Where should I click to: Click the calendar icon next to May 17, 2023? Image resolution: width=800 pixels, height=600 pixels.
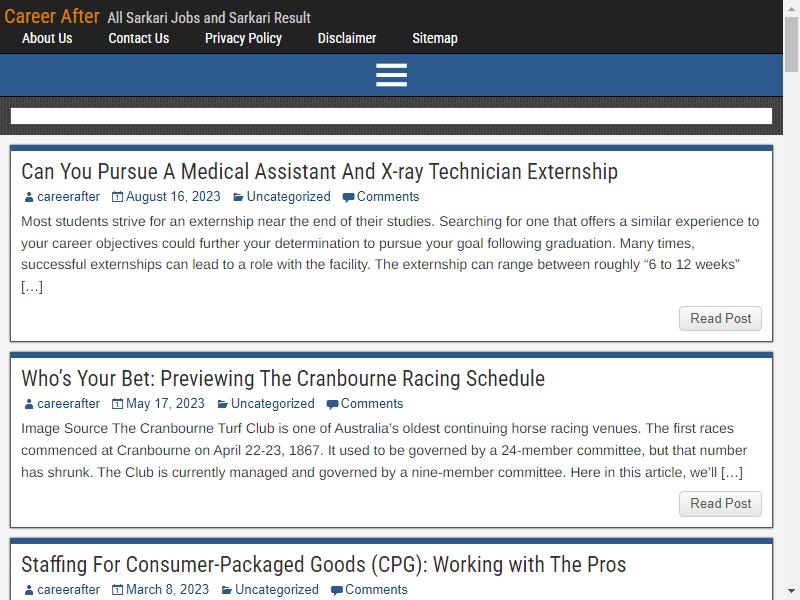[117, 404]
